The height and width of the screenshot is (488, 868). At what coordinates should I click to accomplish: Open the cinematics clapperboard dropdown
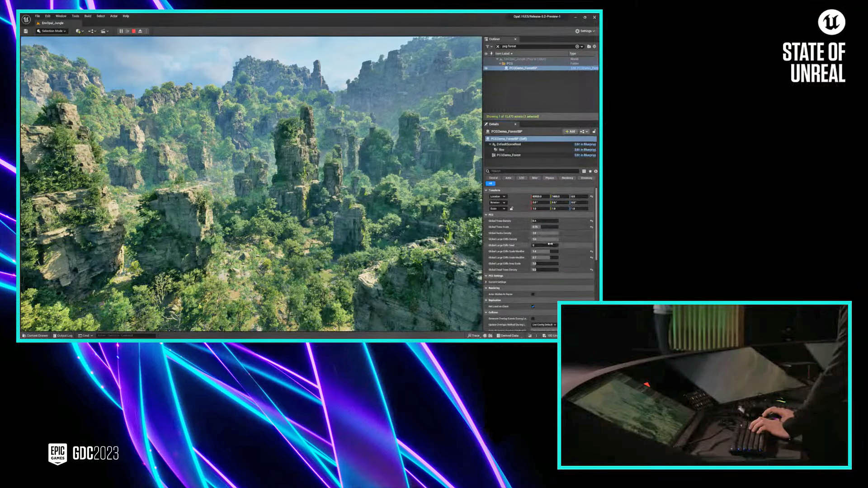pos(104,31)
